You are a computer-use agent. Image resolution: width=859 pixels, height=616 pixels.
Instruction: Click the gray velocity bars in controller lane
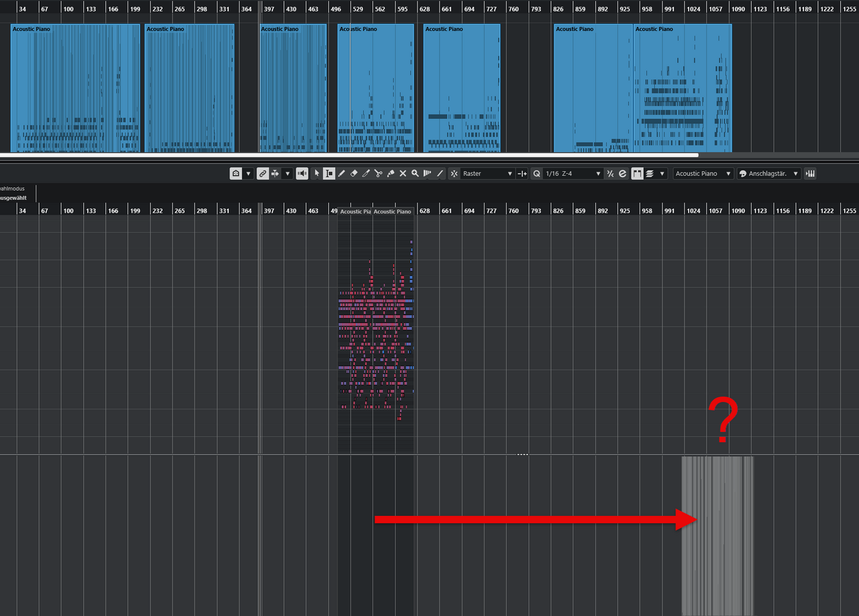tap(717, 535)
